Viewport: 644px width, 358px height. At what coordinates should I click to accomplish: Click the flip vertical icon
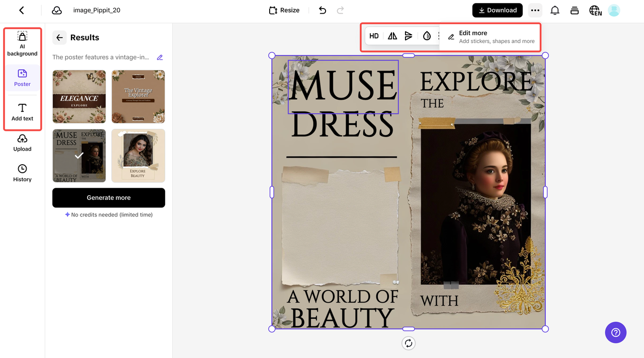(409, 36)
